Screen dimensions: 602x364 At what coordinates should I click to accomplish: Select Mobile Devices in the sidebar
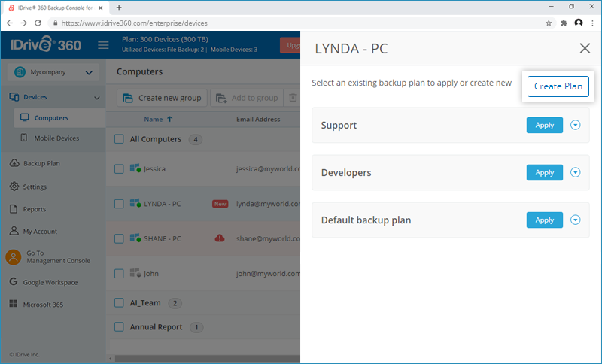tap(56, 138)
